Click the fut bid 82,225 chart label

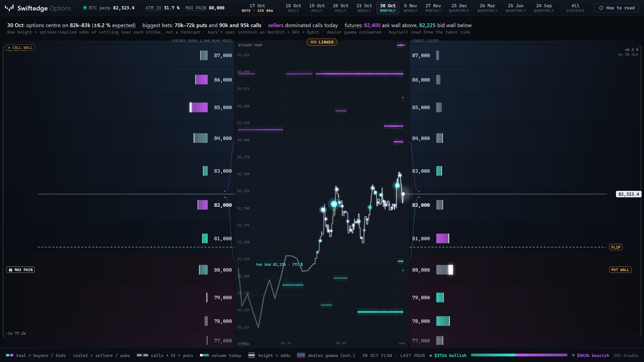point(279,264)
